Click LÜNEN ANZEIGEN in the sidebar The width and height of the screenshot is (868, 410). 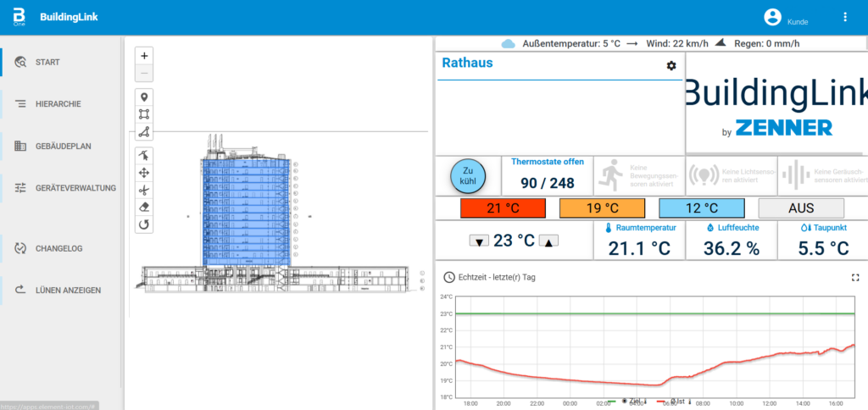pyautogui.click(x=61, y=290)
